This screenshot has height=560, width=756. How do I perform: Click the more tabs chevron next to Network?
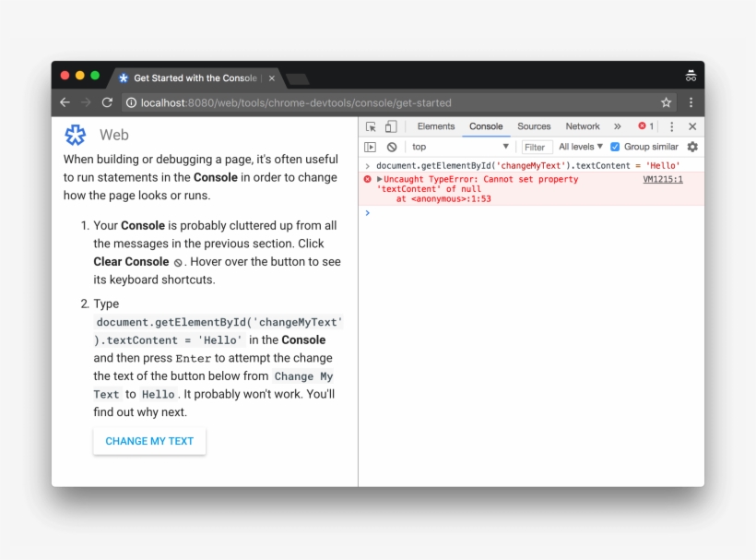[x=618, y=126]
